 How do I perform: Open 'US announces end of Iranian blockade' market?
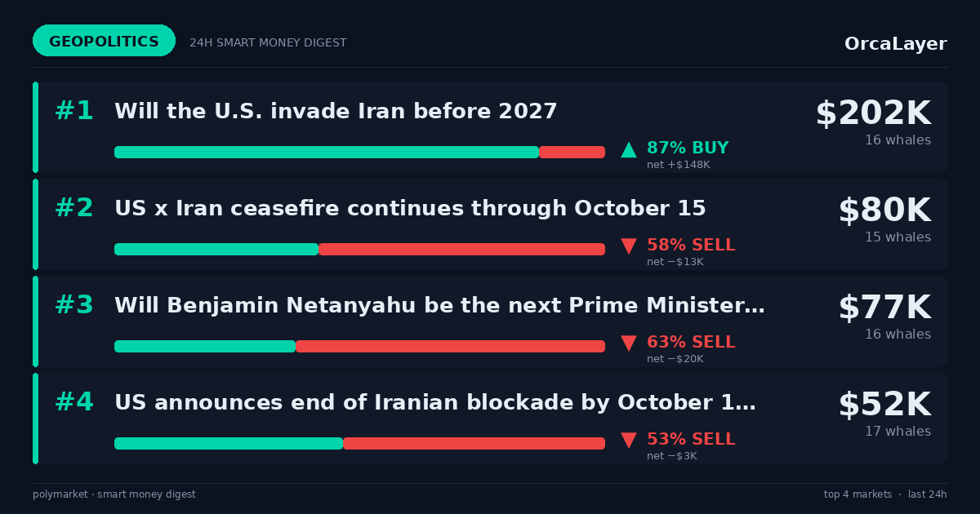point(435,403)
